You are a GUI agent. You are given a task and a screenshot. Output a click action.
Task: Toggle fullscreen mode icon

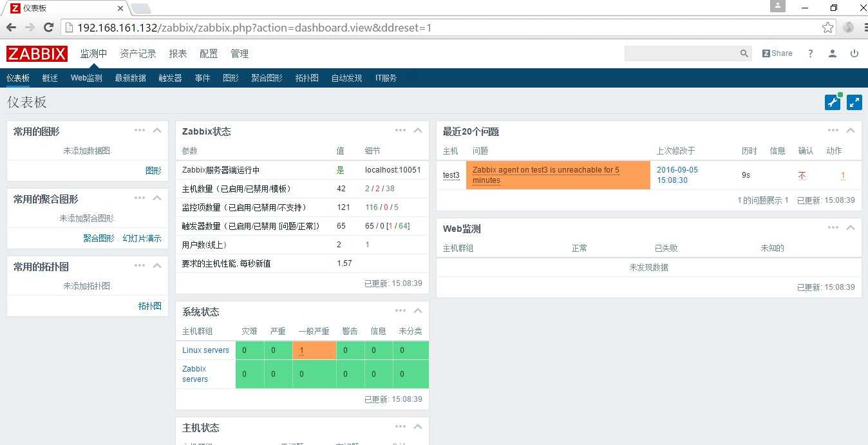coord(854,102)
